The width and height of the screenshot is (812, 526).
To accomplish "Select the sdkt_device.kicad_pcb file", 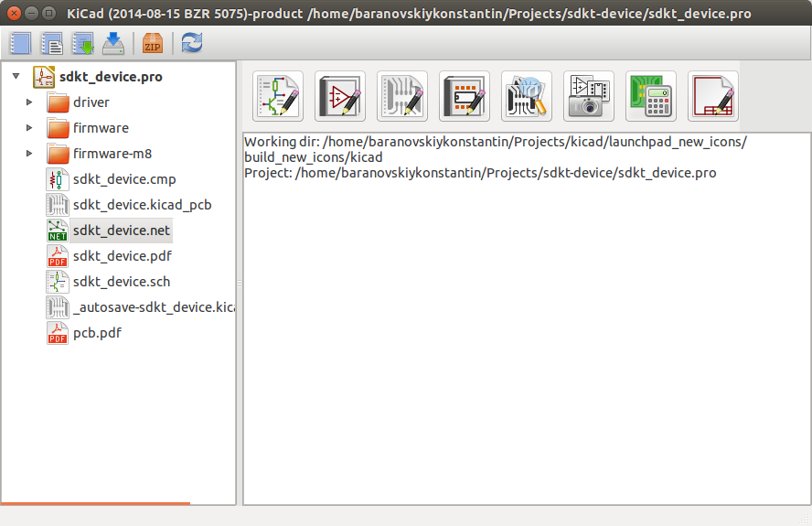I will coord(142,205).
